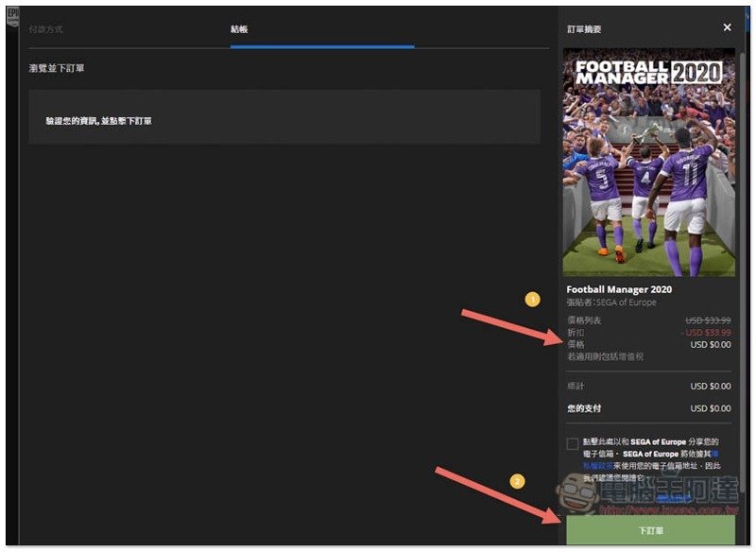Click the red arrow pointing at 下訂單
Viewport: 756px width, 552px height.
pos(497,495)
